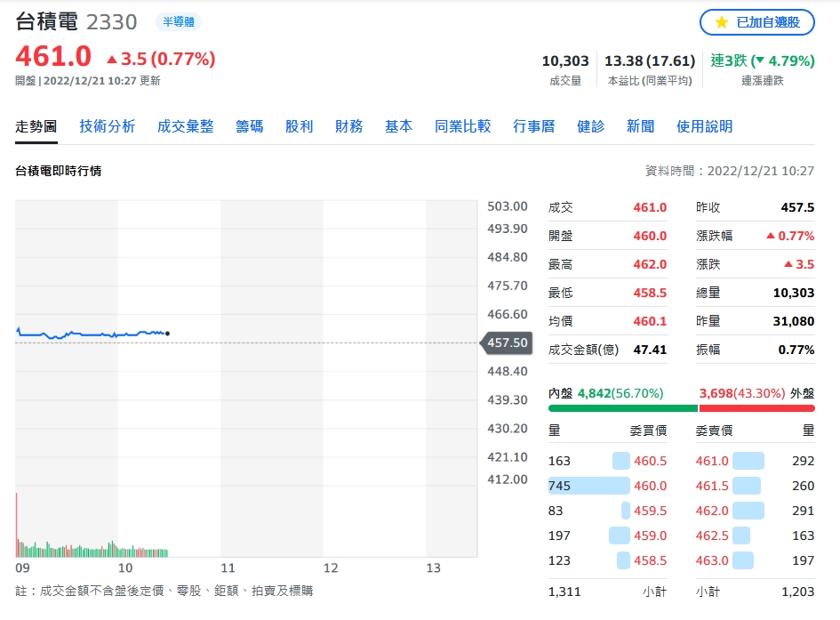Viewport: 840px width, 620px height.
Task: Click the 成交 value 461.0
Action: pyautogui.click(x=650, y=207)
